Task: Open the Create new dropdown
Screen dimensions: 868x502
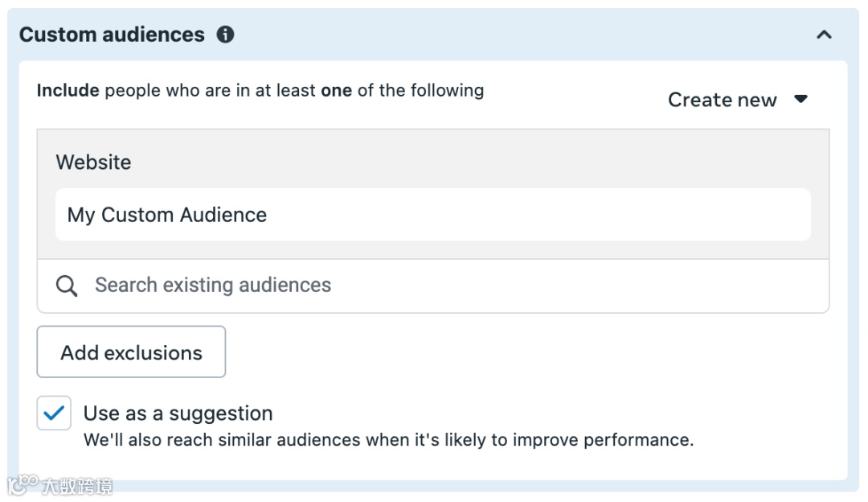Action: tap(722, 100)
